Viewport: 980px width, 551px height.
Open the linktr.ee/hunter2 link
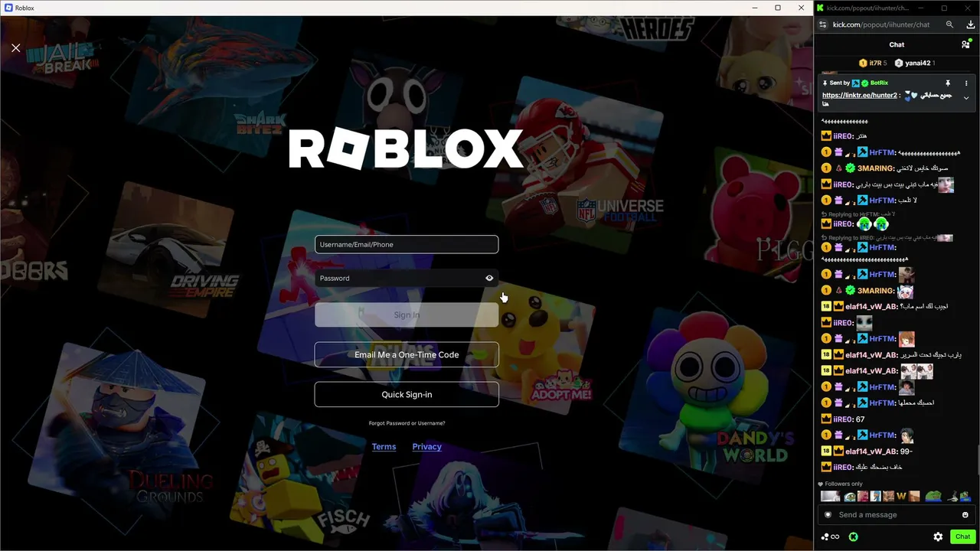(x=859, y=96)
